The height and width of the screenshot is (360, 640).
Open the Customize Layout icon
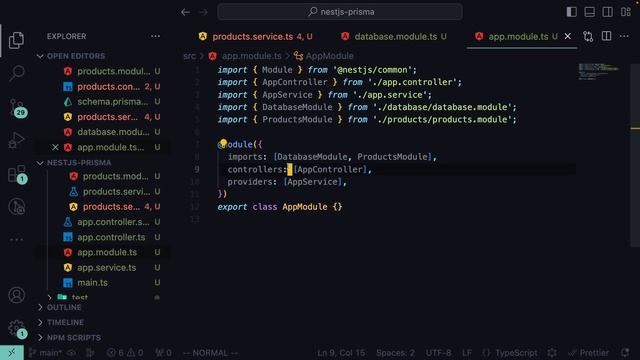point(626,12)
